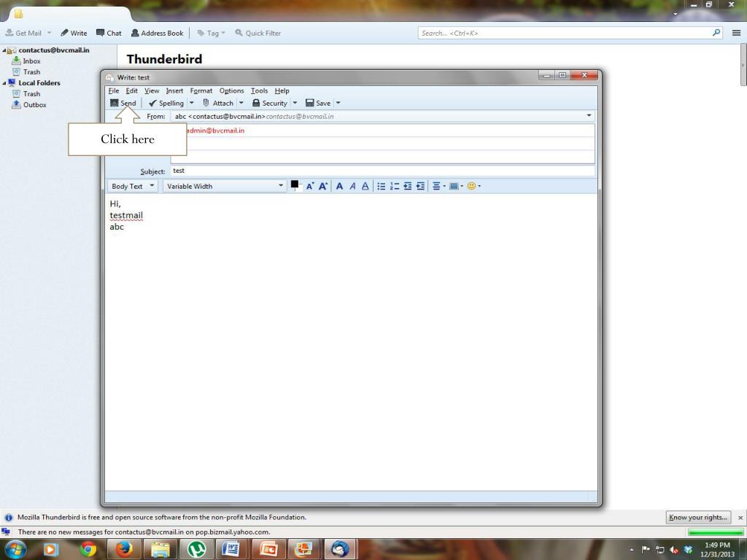This screenshot has width=747, height=560.
Task: Open the File menu in Write window
Action: 113,90
